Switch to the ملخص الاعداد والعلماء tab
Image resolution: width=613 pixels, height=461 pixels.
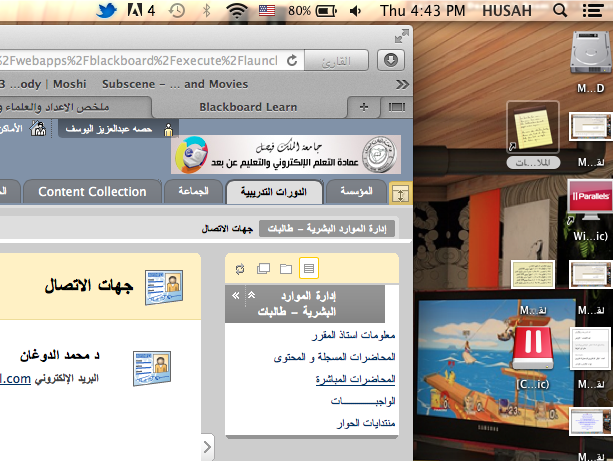point(74,107)
